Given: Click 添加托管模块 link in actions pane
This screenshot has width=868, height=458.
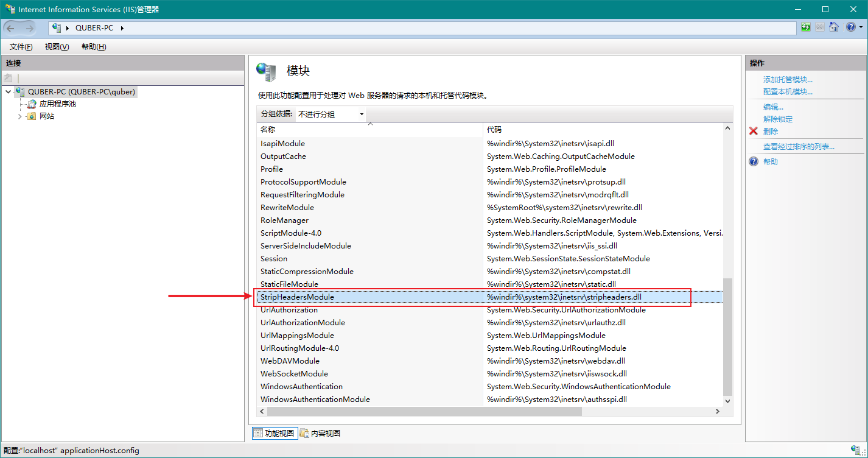Looking at the screenshot, I should [788, 80].
